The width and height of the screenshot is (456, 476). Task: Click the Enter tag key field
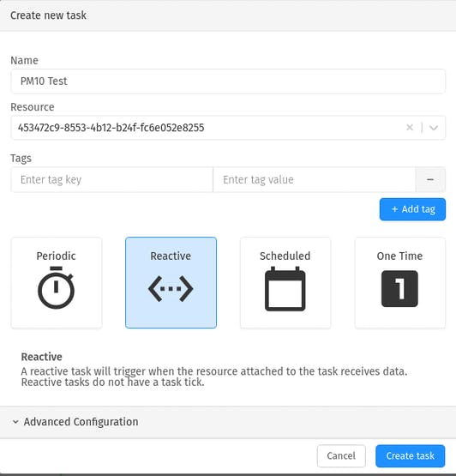pos(112,179)
